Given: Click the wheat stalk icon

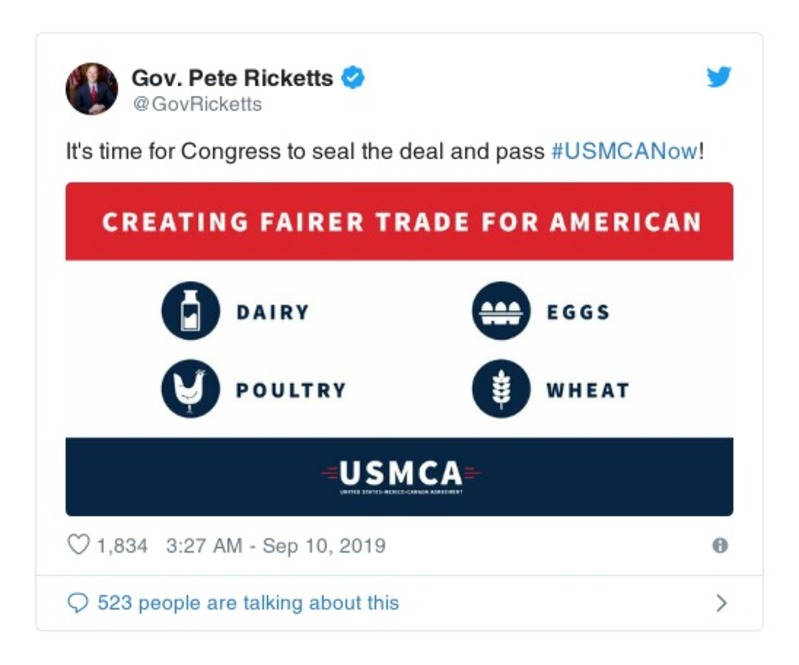Looking at the screenshot, I should [500, 389].
